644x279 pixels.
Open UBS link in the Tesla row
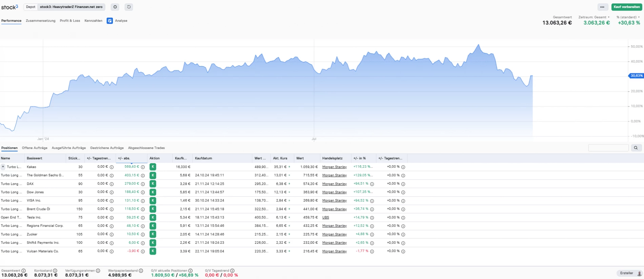pyautogui.click(x=325, y=217)
